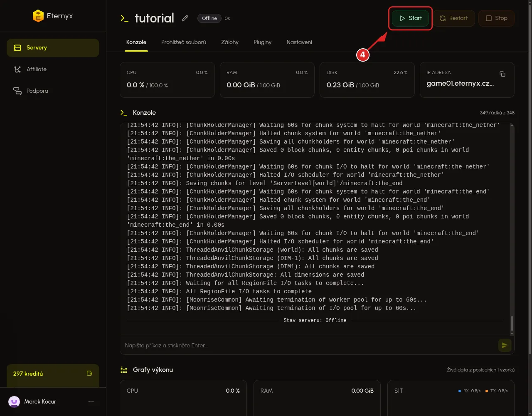Switch to the Konzole tab
532x416 pixels.
136,42
